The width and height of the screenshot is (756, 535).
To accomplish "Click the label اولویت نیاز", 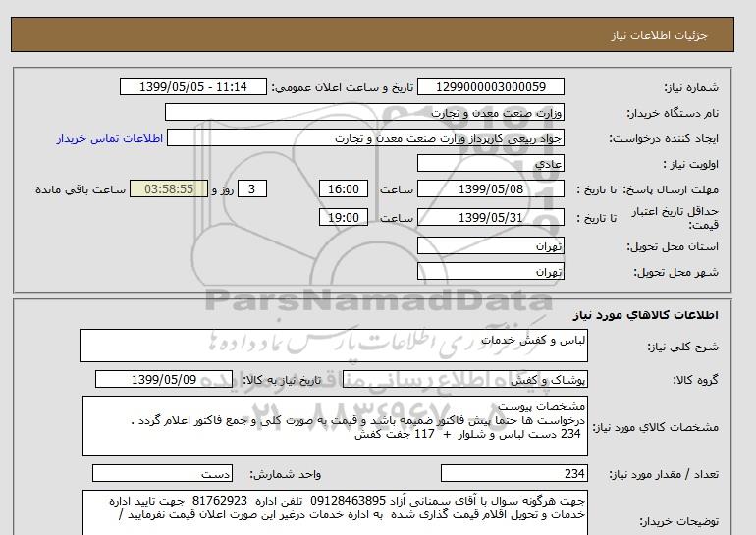I will (x=691, y=164).
